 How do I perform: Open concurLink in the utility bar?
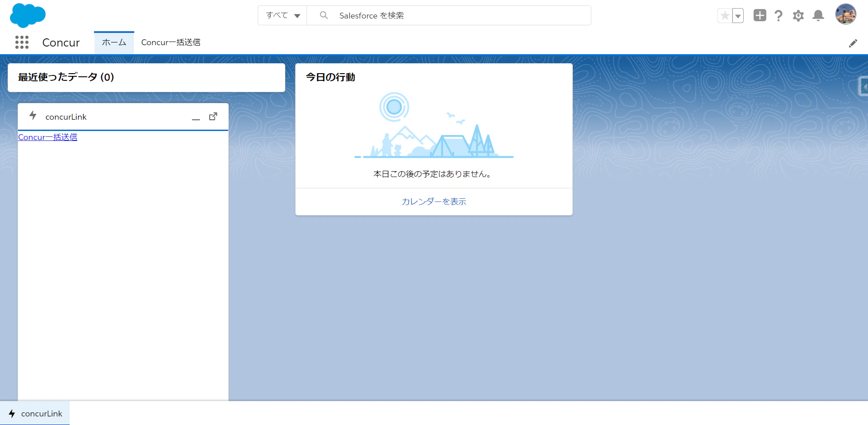[35, 413]
